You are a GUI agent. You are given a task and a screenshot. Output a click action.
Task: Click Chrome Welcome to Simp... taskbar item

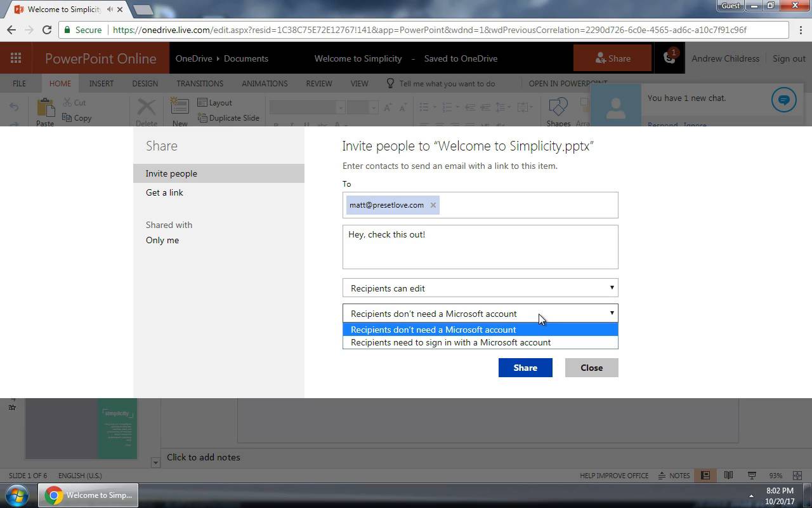88,495
